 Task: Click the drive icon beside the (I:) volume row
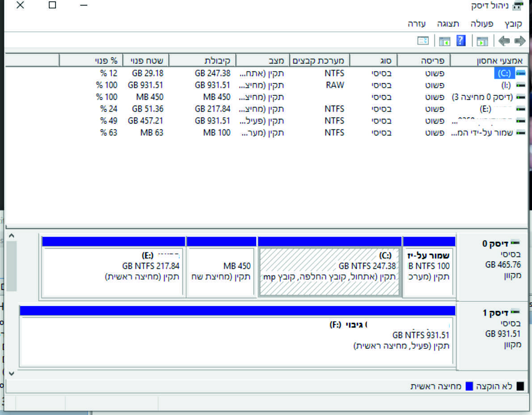point(520,85)
